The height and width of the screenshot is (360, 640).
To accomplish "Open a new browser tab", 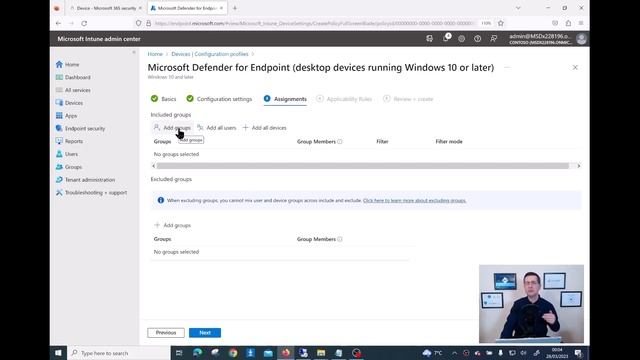I will click(235, 8).
